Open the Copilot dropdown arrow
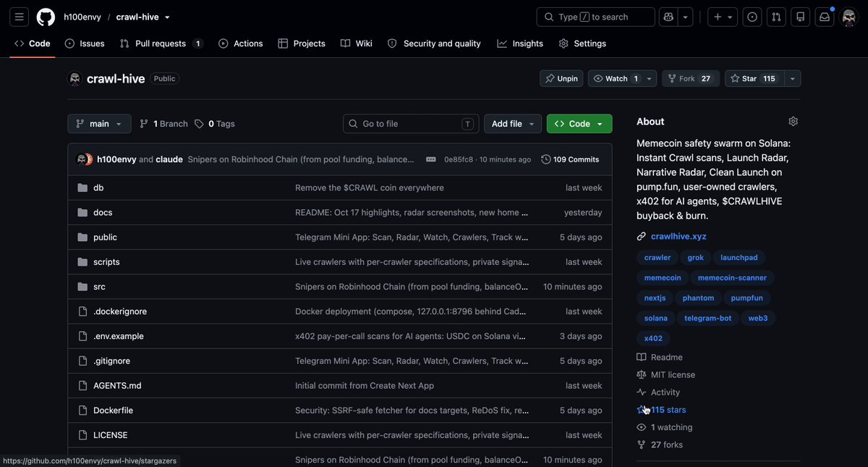Screen dimensions: 868x467 click(x=686, y=17)
